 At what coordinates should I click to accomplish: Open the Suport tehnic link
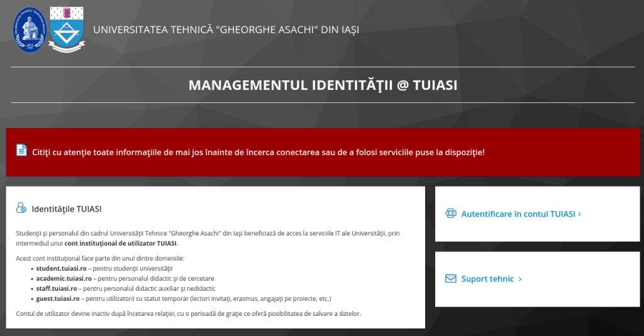[x=487, y=279]
